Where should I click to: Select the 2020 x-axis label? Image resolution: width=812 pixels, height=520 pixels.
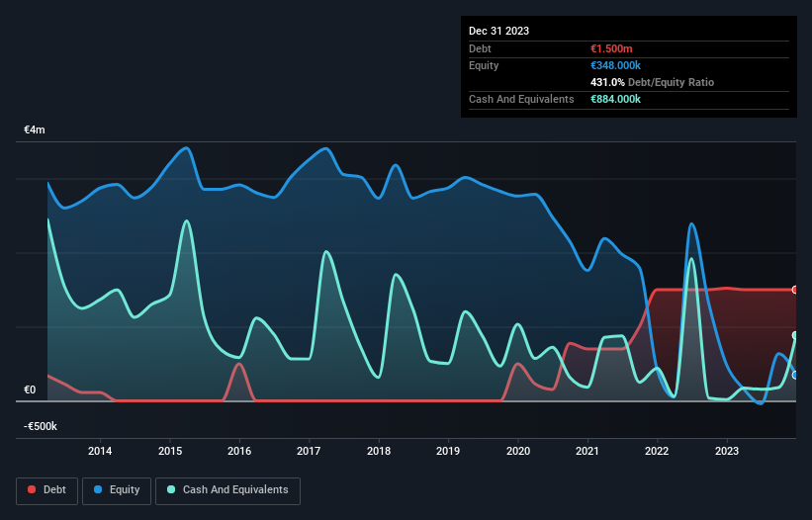[518, 451]
